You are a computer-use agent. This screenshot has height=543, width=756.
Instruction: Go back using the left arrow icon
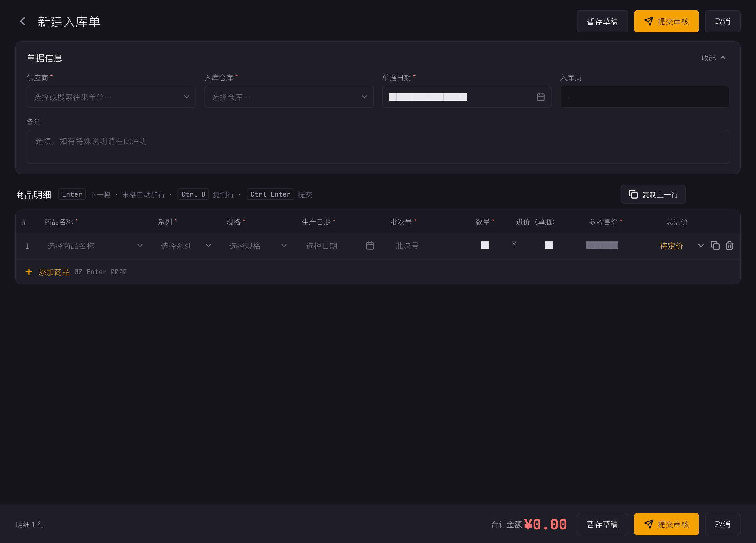pos(22,22)
